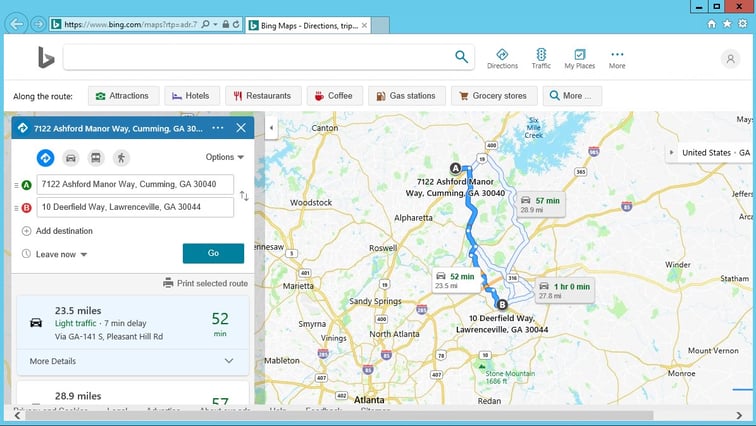Click map marker A at Ashford Manor Way
This screenshot has width=756, height=426.
(455, 168)
